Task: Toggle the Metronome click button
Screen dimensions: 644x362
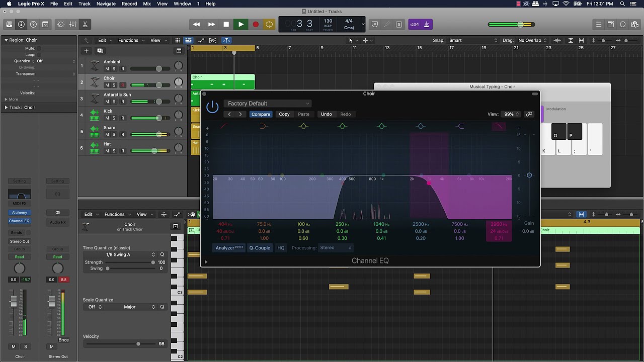Action: [x=427, y=24]
